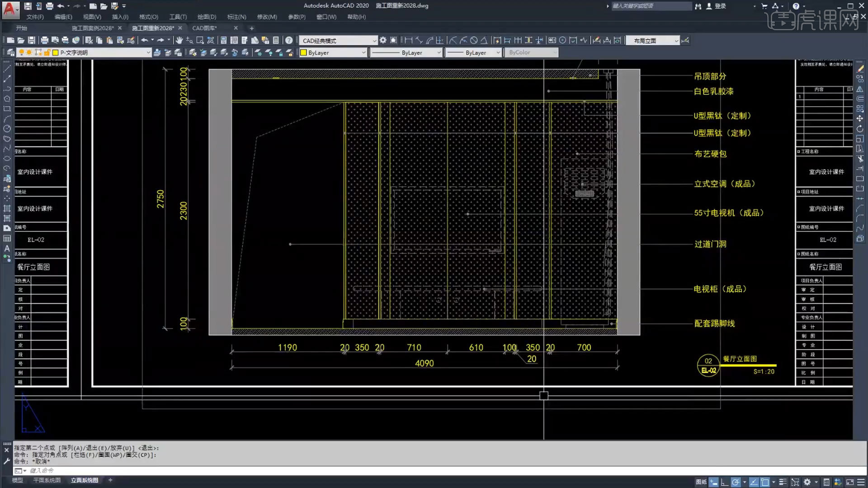Image resolution: width=868 pixels, height=488 pixels.
Task: Toggle Lineweight display in status bar
Action: tap(783, 482)
